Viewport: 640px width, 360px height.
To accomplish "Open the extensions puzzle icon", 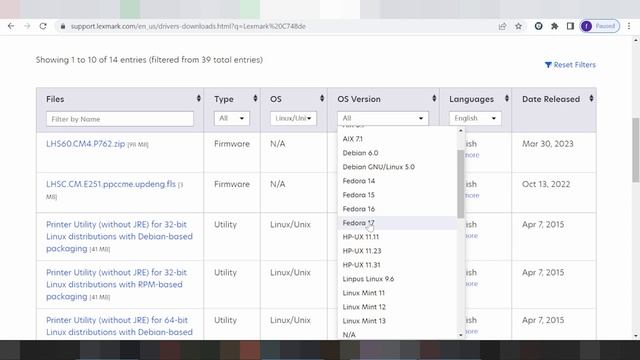I will pyautogui.click(x=554, y=26).
